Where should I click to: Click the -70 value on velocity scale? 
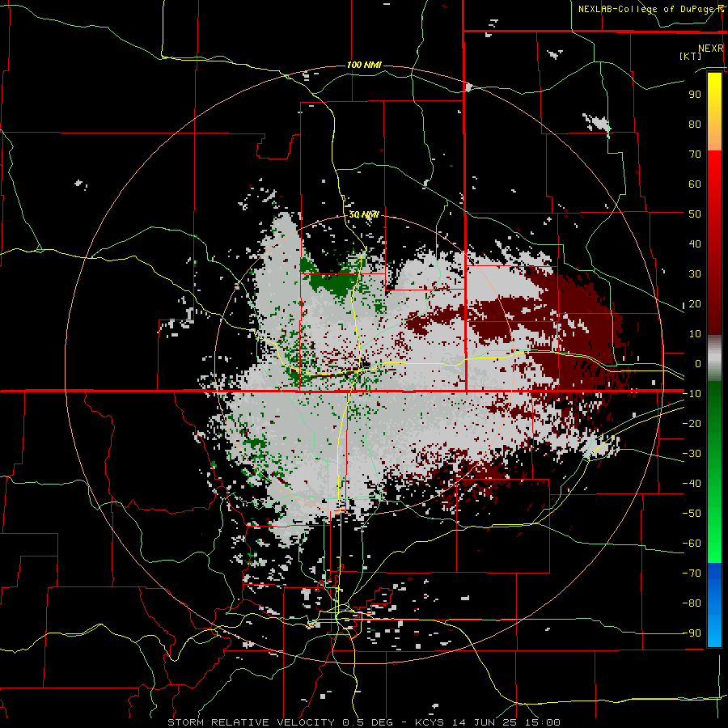(692, 574)
